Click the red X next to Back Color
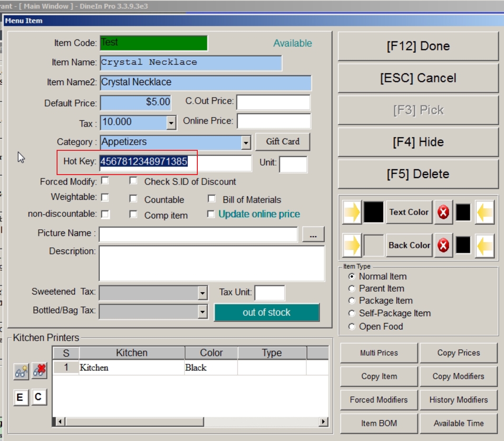Viewport: 504px width, 441px height. [x=443, y=246]
